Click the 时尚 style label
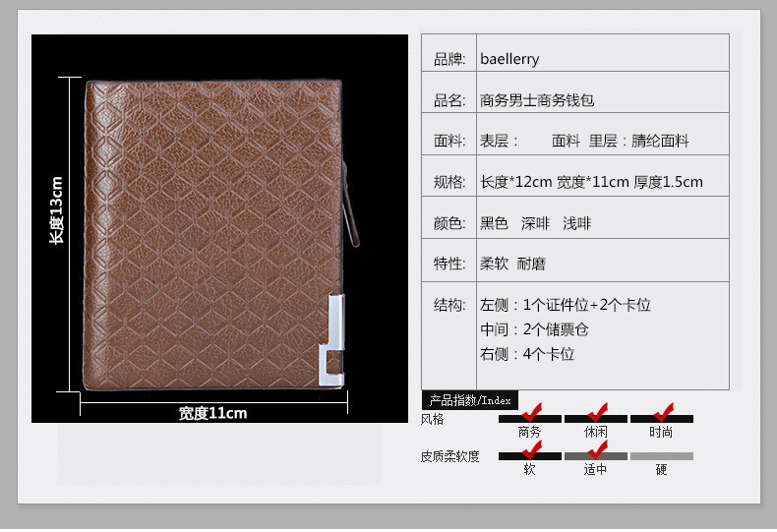777x532 pixels. [x=661, y=432]
